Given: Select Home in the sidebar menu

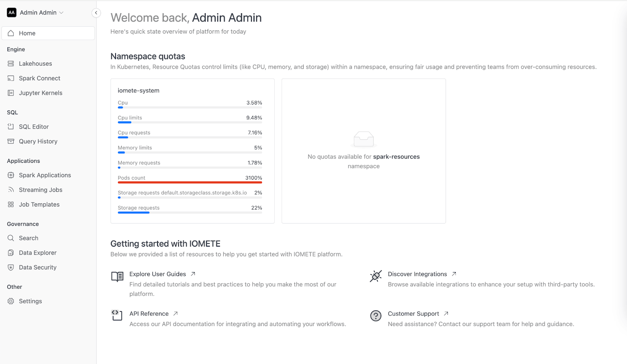Looking at the screenshot, I should click(48, 33).
